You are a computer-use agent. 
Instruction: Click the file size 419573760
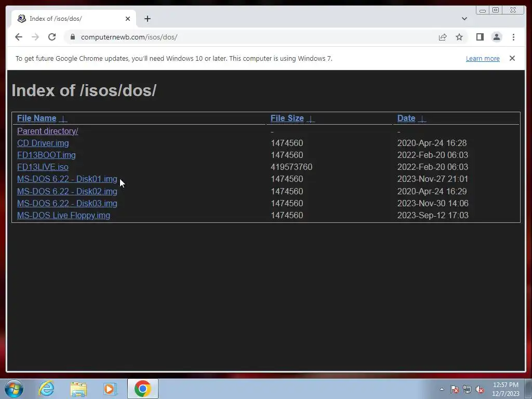click(291, 167)
